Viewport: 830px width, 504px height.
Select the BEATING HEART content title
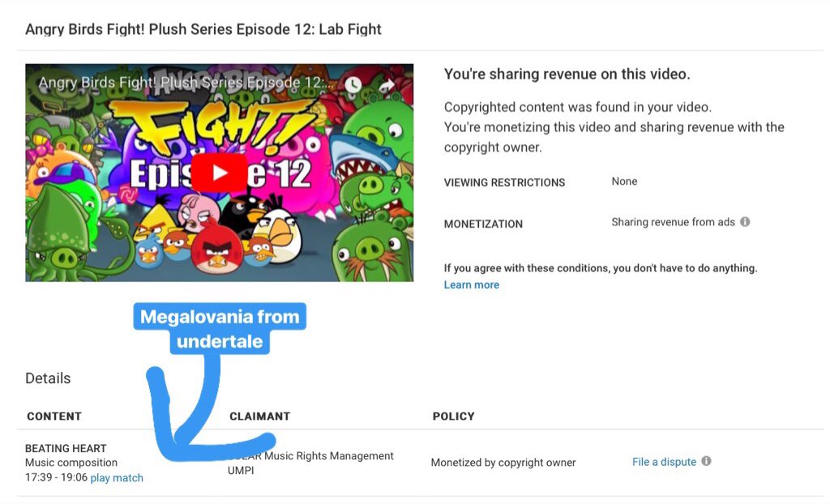(x=66, y=448)
